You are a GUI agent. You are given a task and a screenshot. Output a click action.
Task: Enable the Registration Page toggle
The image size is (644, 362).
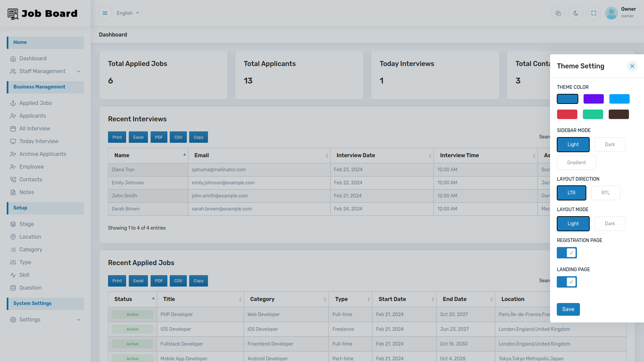click(567, 253)
